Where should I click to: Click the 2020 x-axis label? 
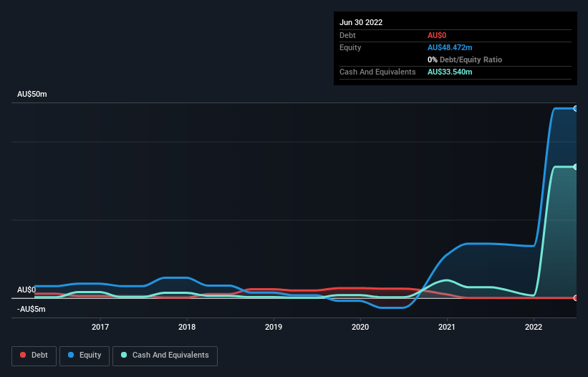(360, 327)
